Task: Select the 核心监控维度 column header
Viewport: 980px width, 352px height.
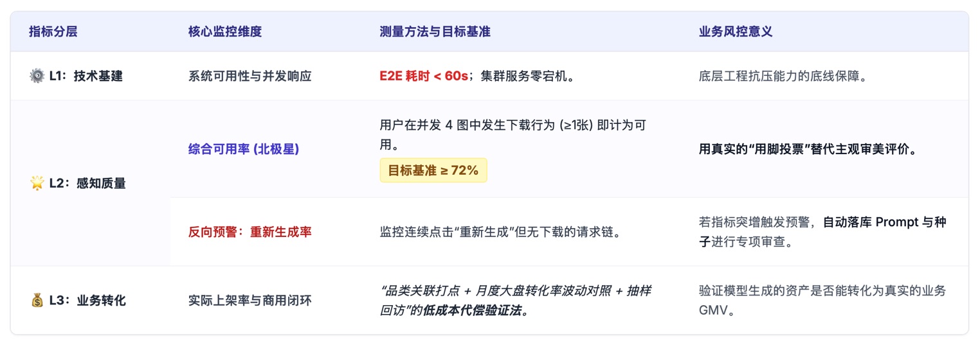Action: 224,31
